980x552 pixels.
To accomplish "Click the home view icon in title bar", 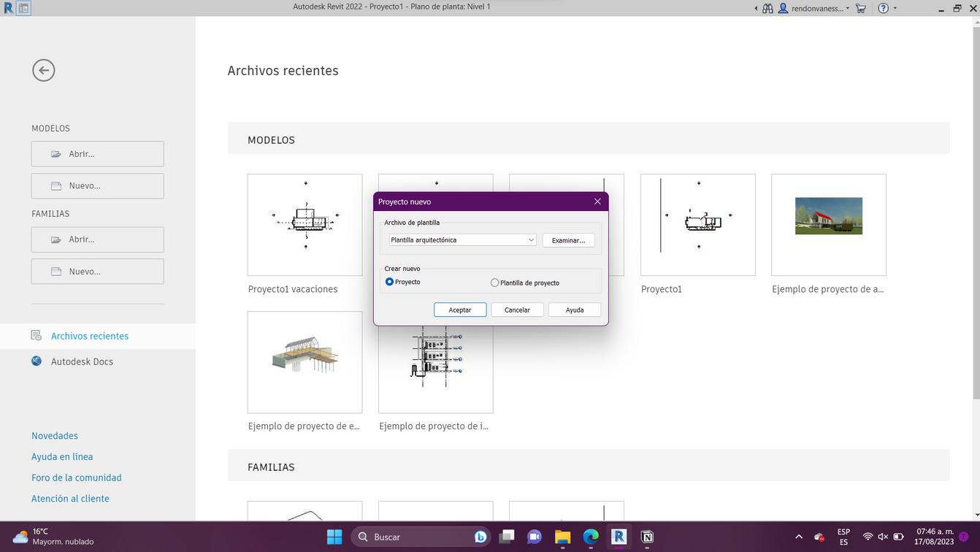I will (23, 9).
